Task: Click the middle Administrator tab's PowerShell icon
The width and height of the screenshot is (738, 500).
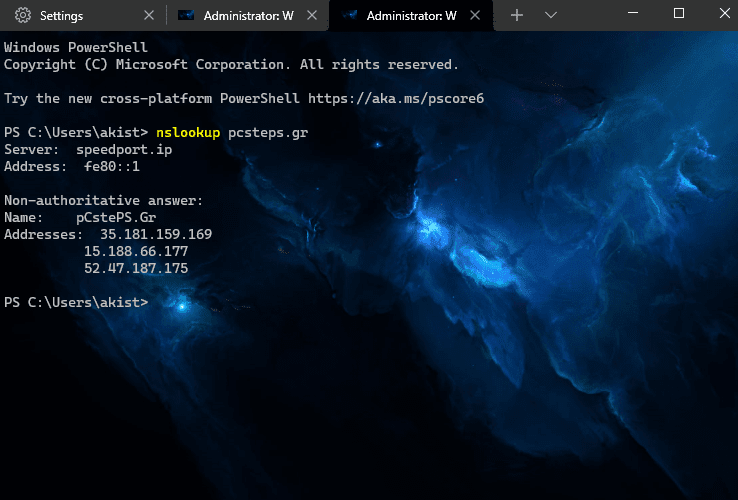Action: point(186,16)
